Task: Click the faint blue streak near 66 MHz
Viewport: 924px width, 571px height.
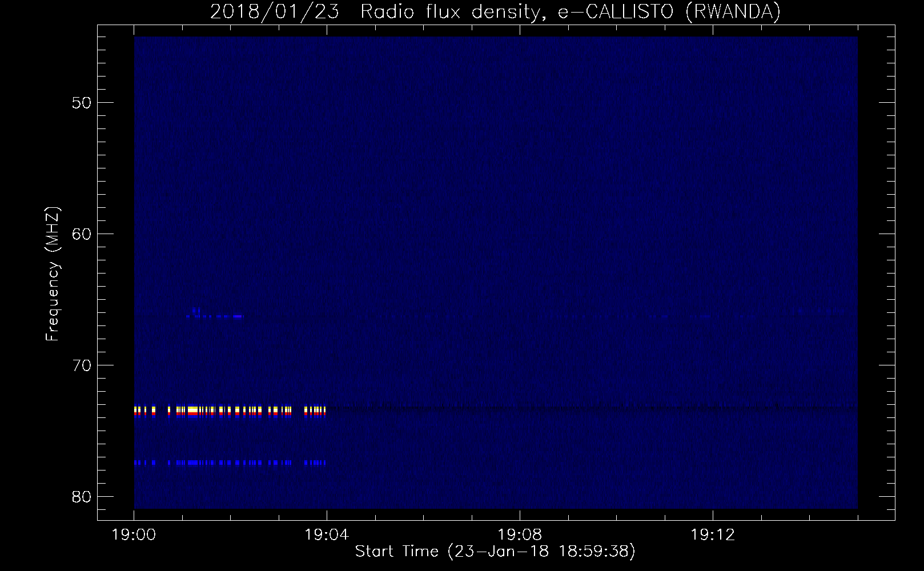Action: pyautogui.click(x=214, y=315)
